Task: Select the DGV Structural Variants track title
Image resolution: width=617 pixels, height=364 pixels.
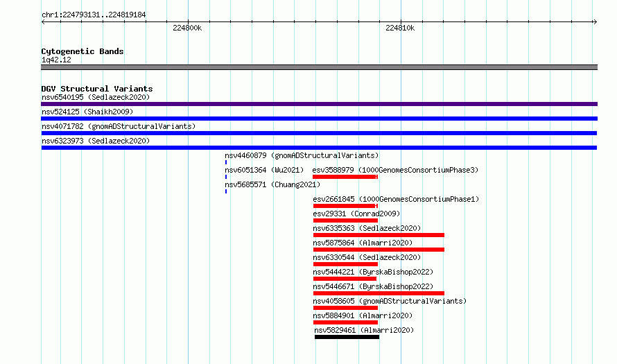Action: pos(97,89)
